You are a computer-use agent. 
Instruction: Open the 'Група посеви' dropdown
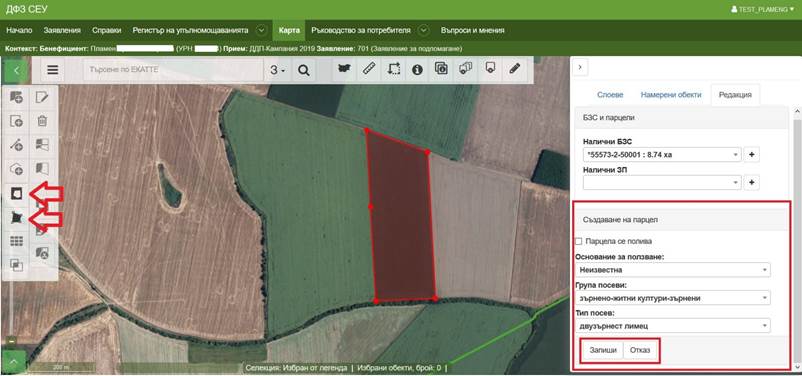pos(673,297)
